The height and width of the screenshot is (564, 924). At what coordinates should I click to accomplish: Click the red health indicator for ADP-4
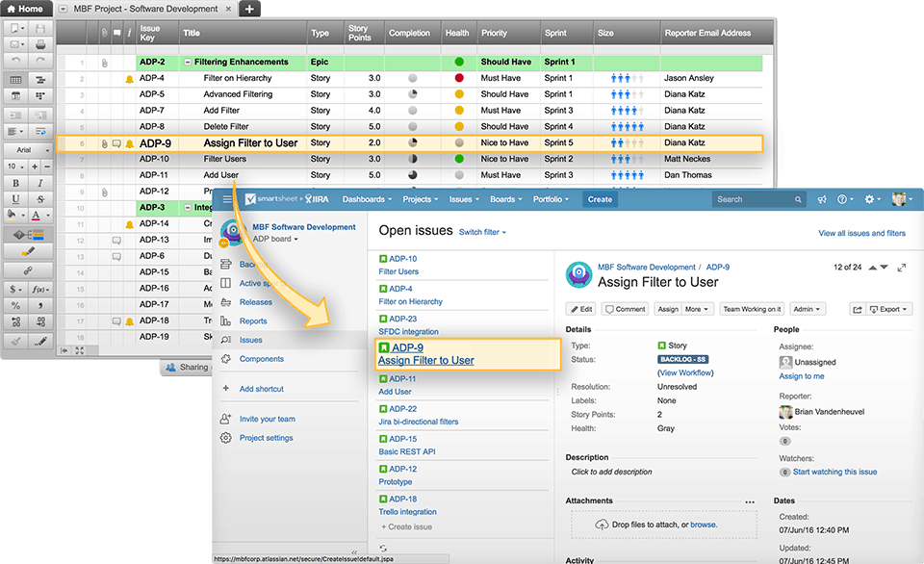[x=459, y=78]
